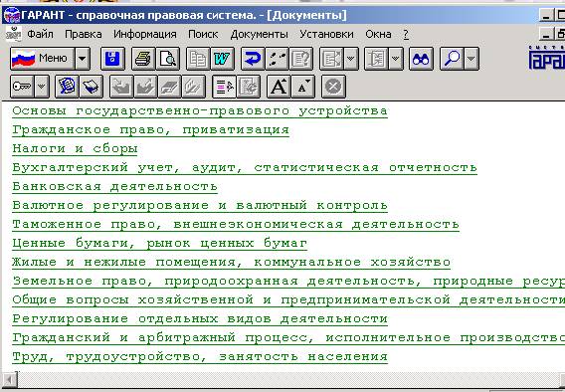The width and height of the screenshot is (565, 392).
Task: Click the magnifying glass search icon
Action: (452, 59)
